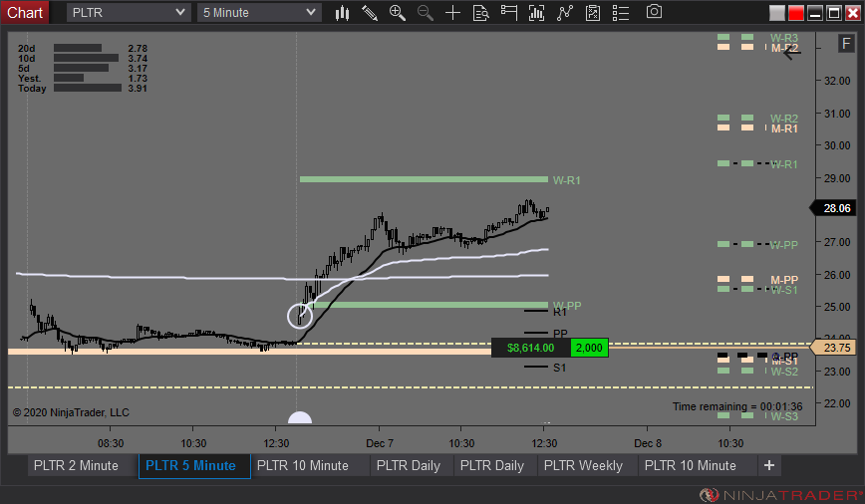Open the data box icon
Viewport: 865px width, 504px height.
coord(481,12)
